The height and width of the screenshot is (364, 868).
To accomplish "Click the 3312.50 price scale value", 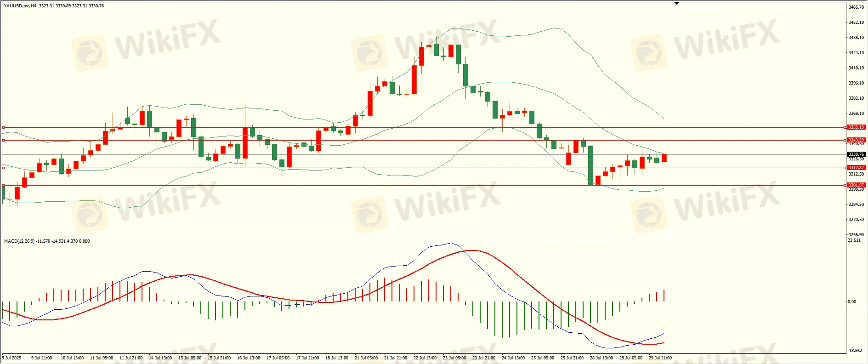I will pyautogui.click(x=856, y=174).
